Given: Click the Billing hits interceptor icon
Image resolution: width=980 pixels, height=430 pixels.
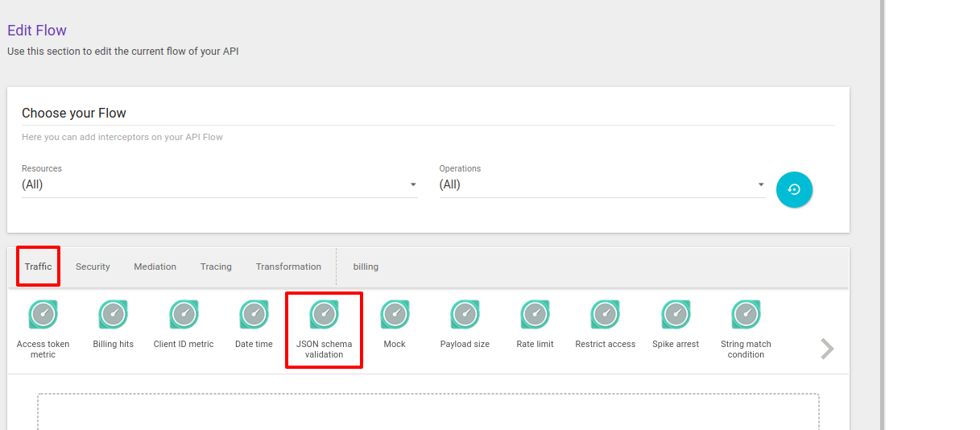Looking at the screenshot, I should [113, 315].
